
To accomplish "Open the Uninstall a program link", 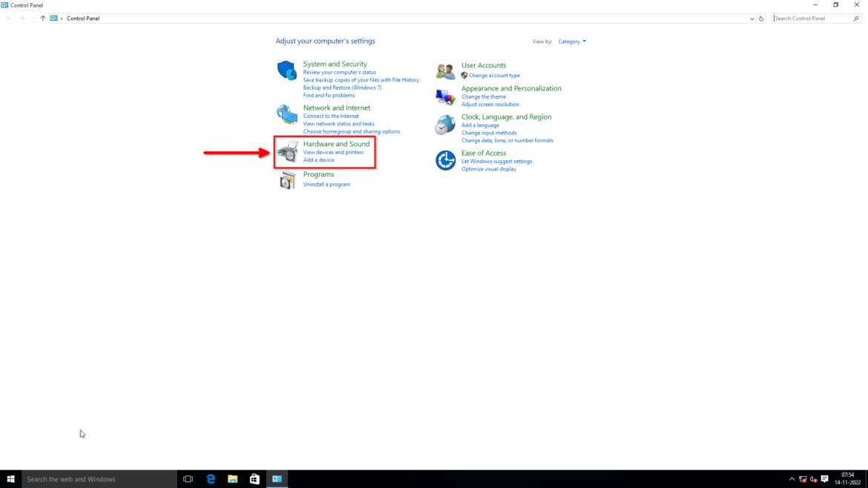I will click(x=326, y=185).
